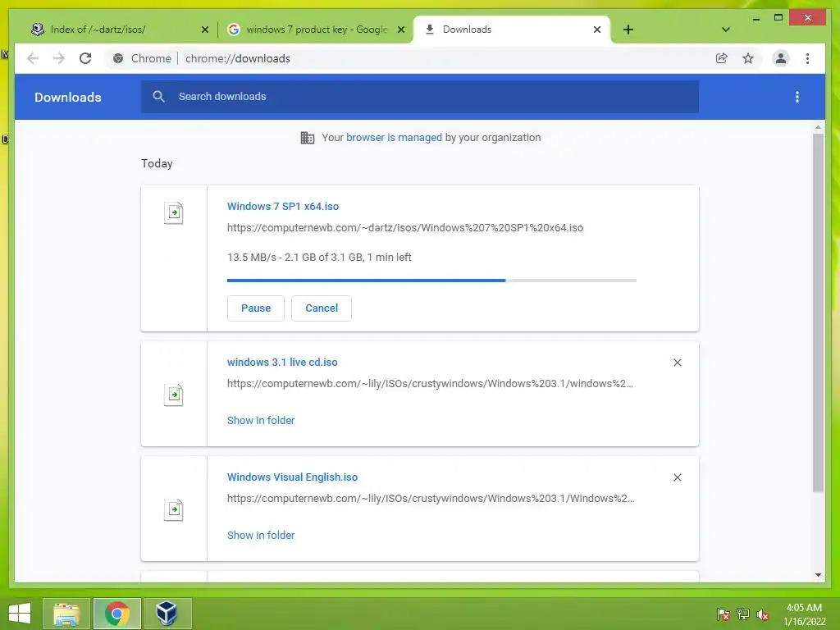Open Windows Visual English.iso link
Screen dimensions: 840x630
click(293, 477)
